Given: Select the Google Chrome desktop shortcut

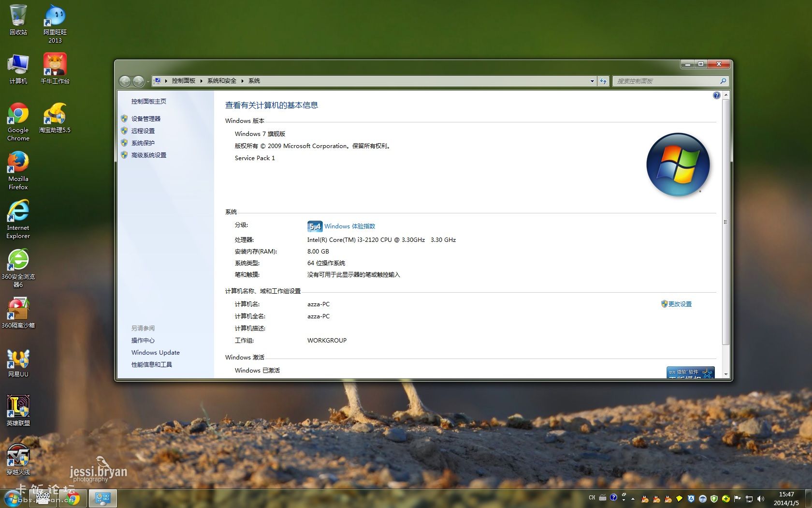Looking at the screenshot, I should [18, 122].
